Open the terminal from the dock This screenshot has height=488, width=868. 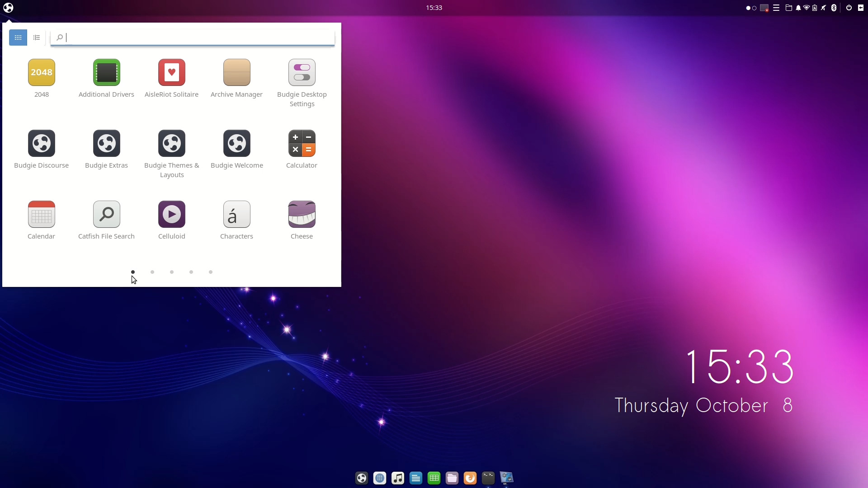point(488,478)
